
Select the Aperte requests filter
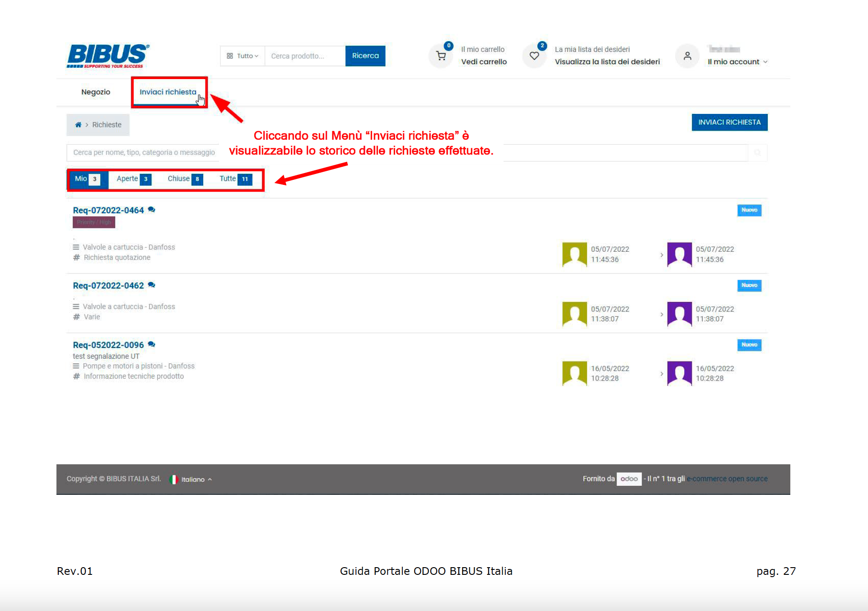point(133,179)
